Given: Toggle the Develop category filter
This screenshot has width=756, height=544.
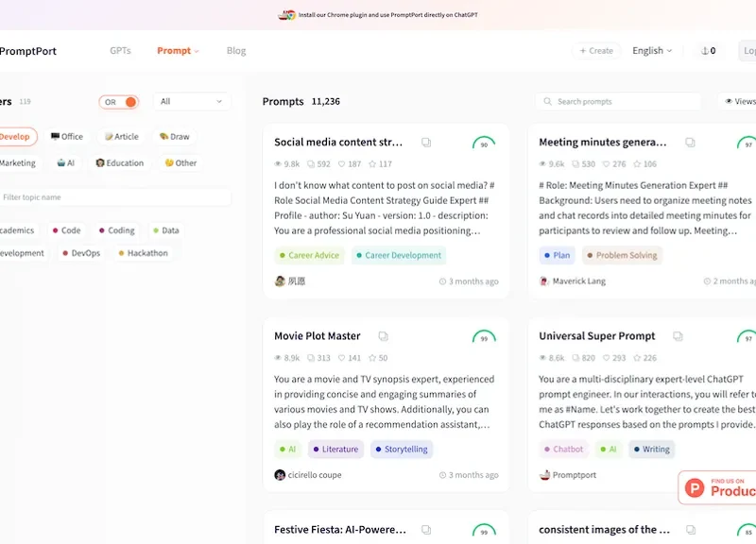Looking at the screenshot, I should point(17,136).
